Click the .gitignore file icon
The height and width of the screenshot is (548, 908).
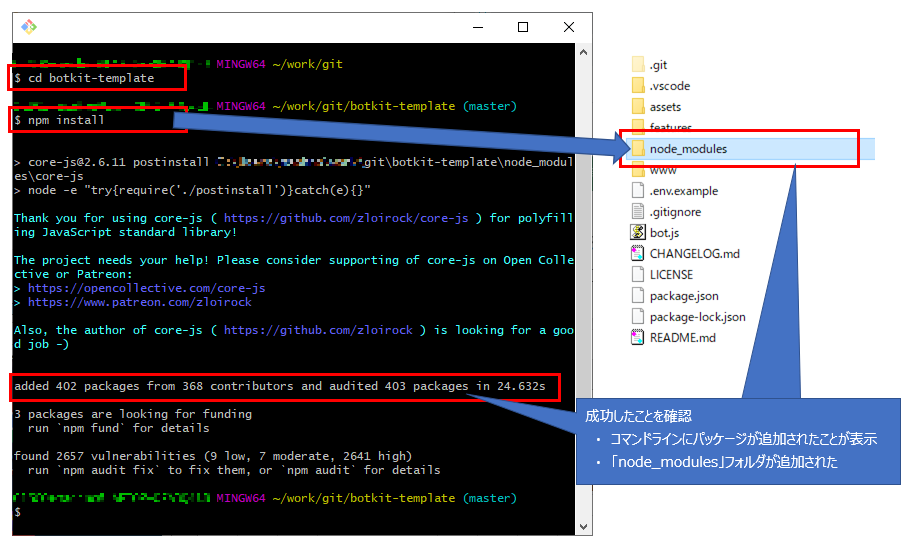pos(638,211)
